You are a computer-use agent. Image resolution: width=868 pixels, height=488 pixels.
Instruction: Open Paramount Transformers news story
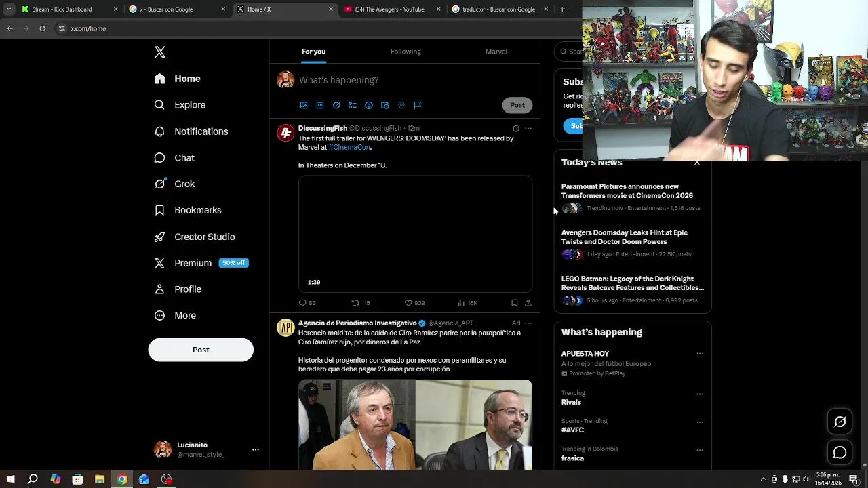632,197
